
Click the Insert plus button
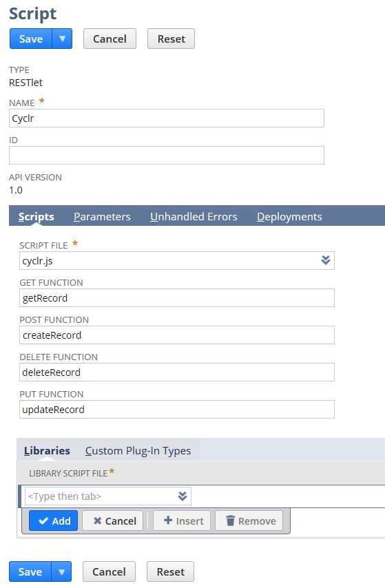[x=182, y=521]
